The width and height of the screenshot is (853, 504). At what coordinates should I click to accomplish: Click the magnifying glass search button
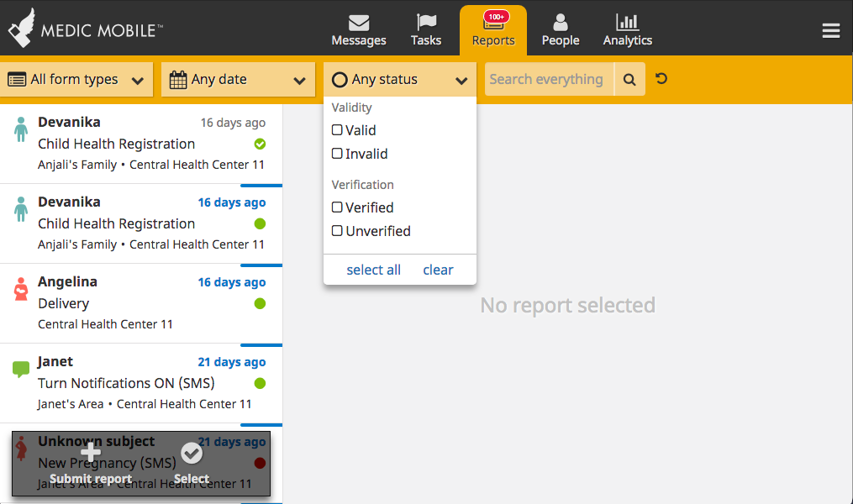coord(629,79)
